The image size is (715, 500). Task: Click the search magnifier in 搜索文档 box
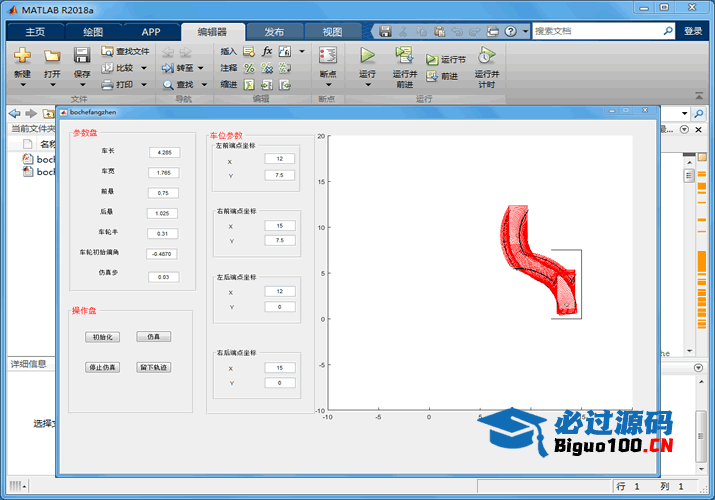(x=668, y=31)
